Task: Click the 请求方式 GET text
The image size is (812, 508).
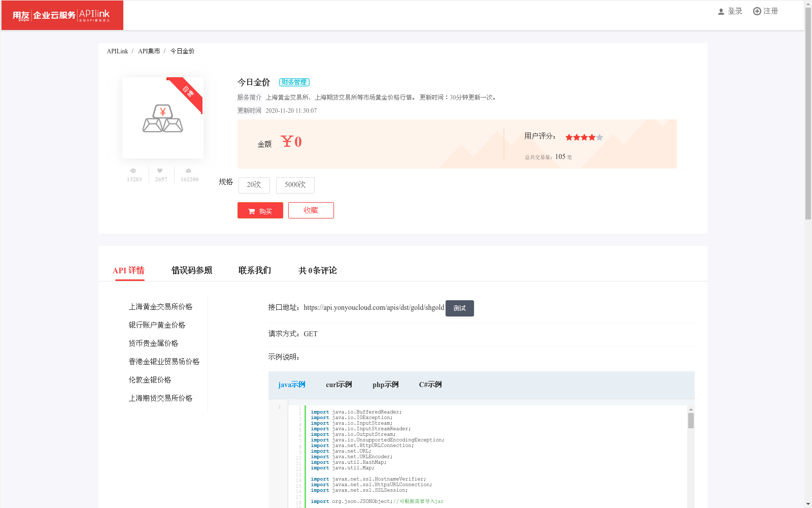Action: (x=293, y=334)
